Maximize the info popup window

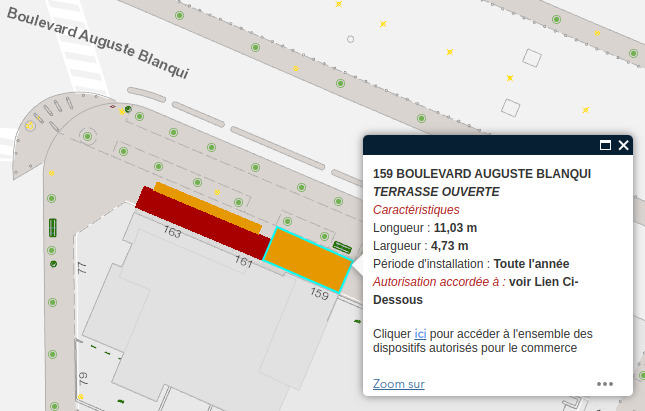pyautogui.click(x=605, y=145)
